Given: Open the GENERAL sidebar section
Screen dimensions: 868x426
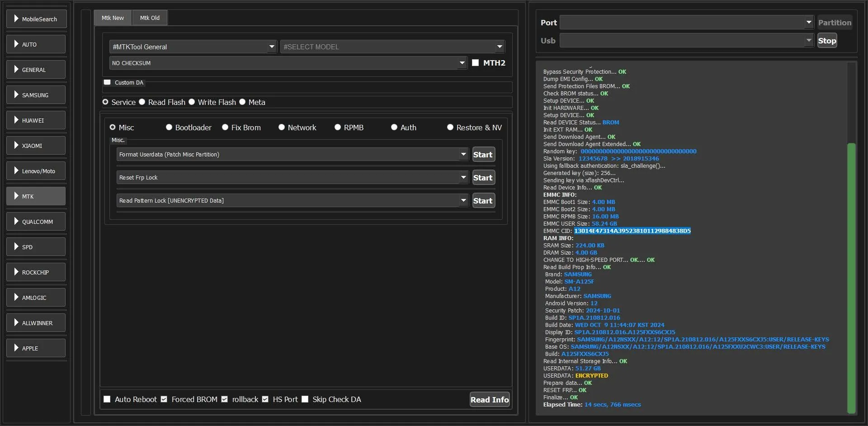Looking at the screenshot, I should [x=37, y=70].
